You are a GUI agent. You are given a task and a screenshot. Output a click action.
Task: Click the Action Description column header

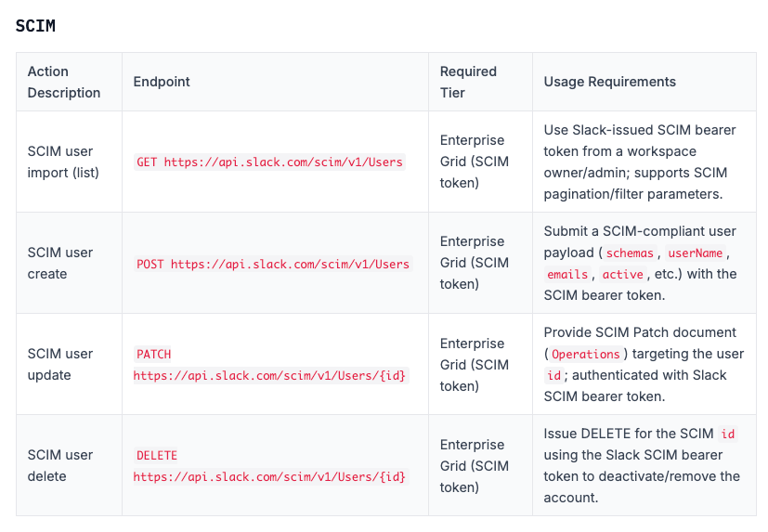(64, 82)
